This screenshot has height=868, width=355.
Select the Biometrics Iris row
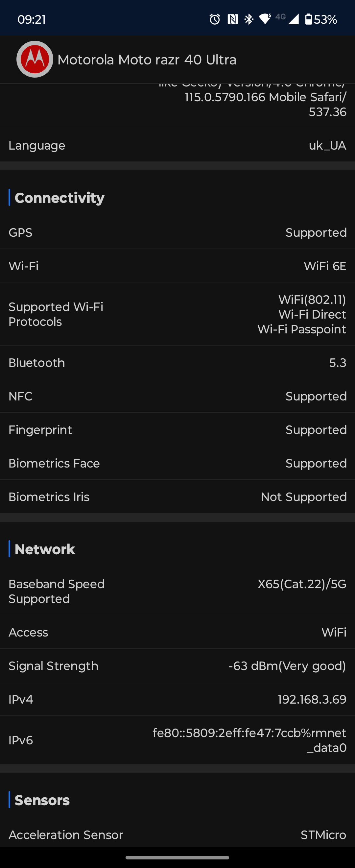click(x=177, y=497)
